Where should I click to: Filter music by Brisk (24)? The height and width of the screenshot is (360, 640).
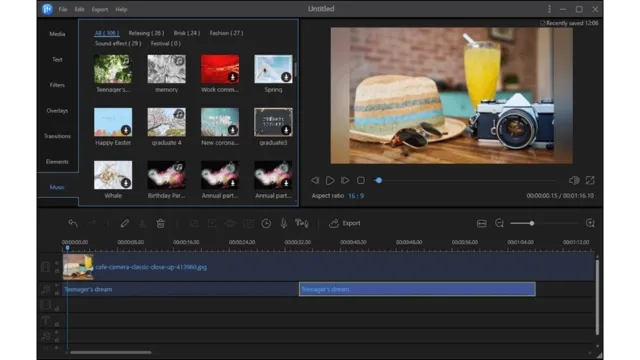(x=187, y=33)
